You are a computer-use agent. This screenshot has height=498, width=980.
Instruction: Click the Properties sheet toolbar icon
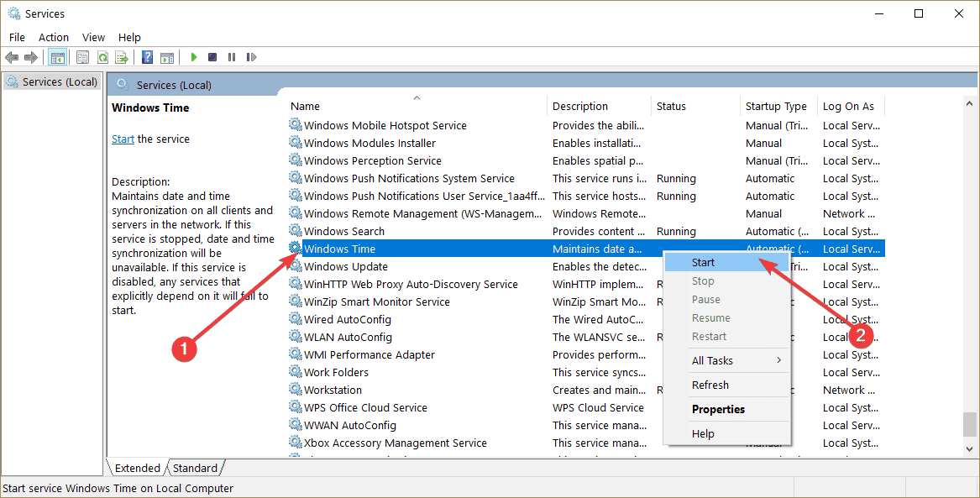pos(82,57)
